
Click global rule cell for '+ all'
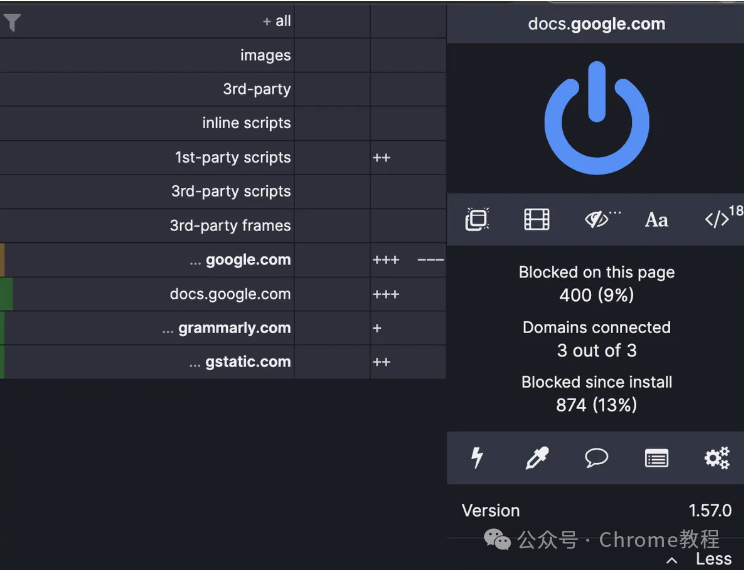coord(332,21)
